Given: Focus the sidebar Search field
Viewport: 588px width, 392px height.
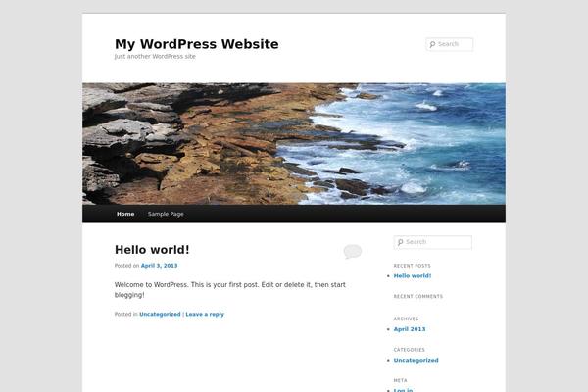Looking at the screenshot, I should coord(433,242).
